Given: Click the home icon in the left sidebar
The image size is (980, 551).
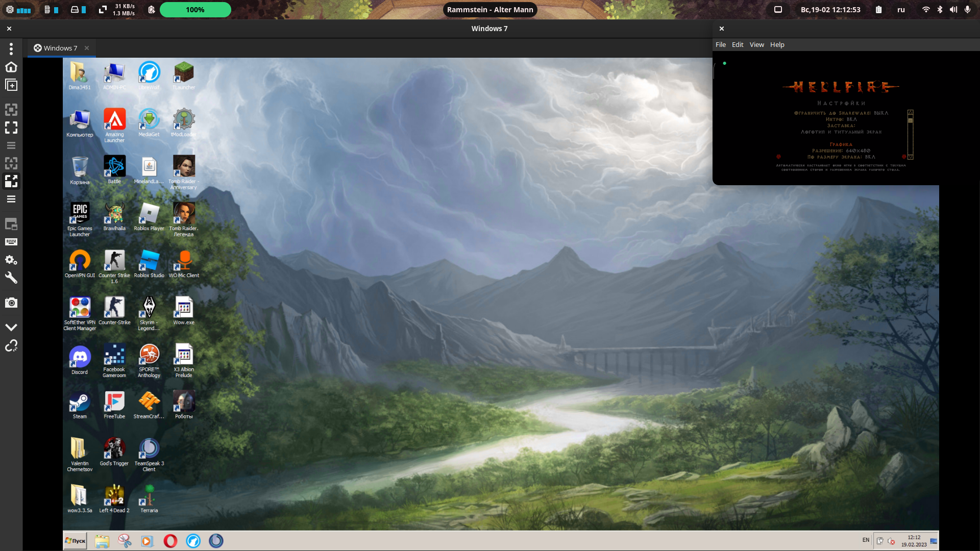Looking at the screenshot, I should (x=11, y=67).
